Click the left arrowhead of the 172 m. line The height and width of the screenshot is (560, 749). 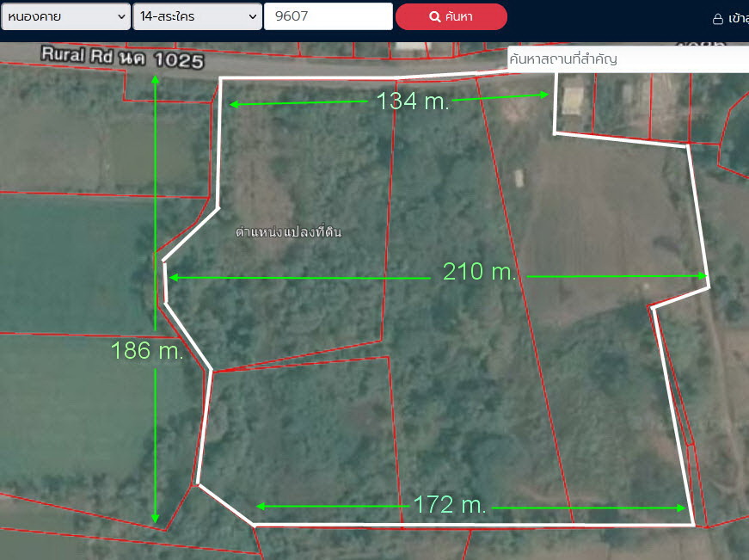click(261, 507)
